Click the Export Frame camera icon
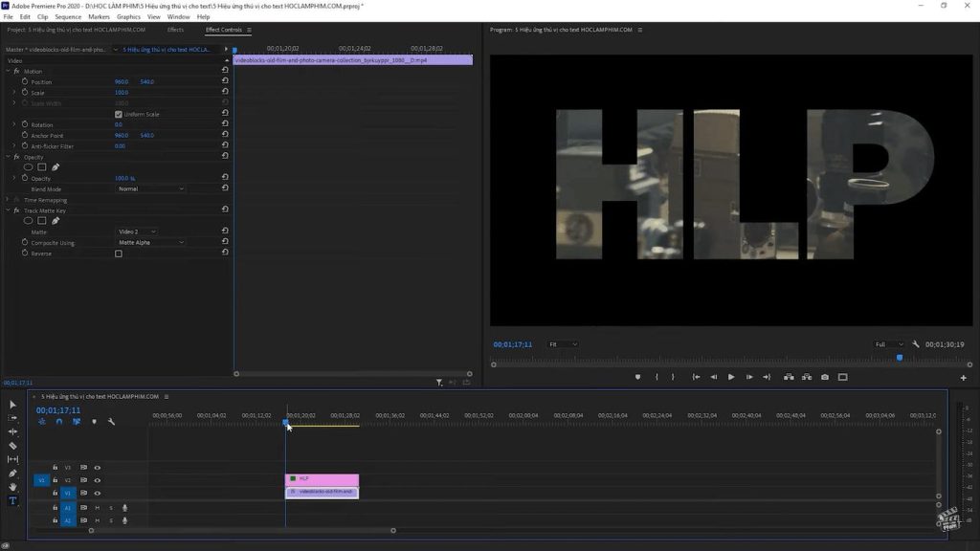Image resolution: width=980 pixels, height=551 pixels. (825, 377)
